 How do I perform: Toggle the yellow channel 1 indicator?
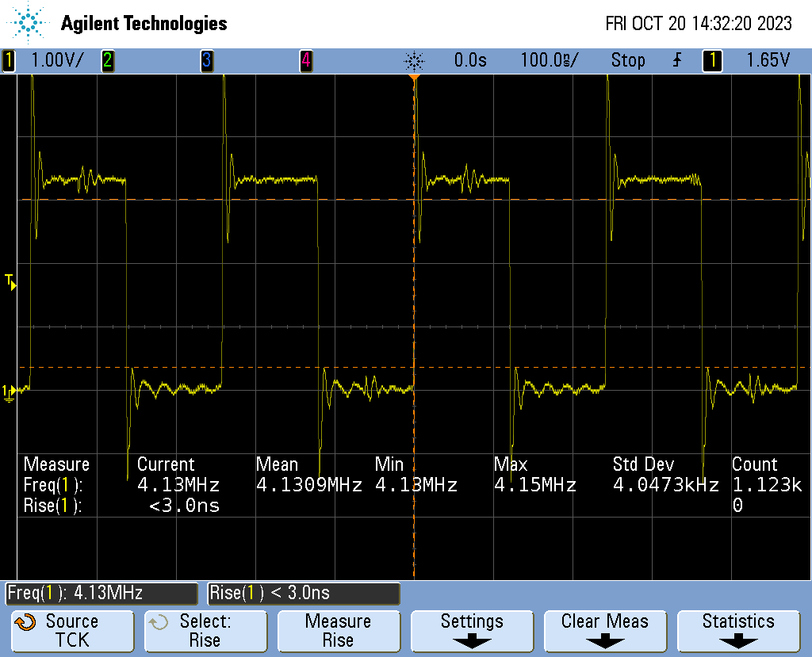click(x=9, y=60)
